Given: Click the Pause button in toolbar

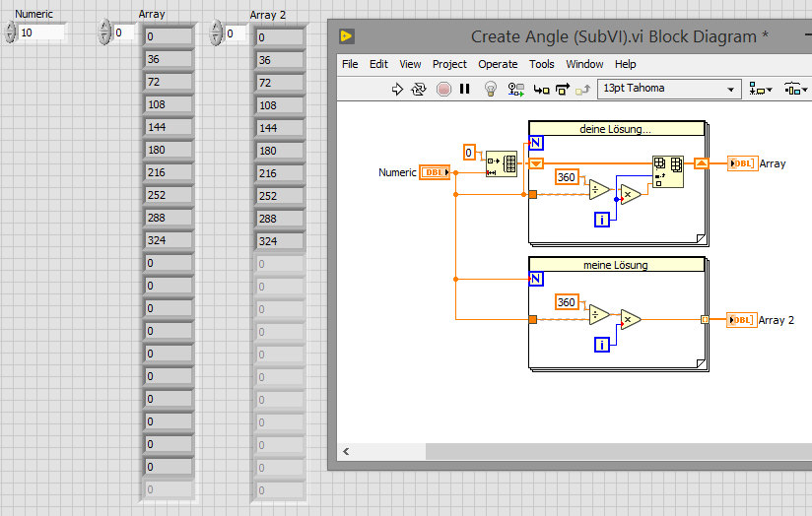Looking at the screenshot, I should pos(465,89).
